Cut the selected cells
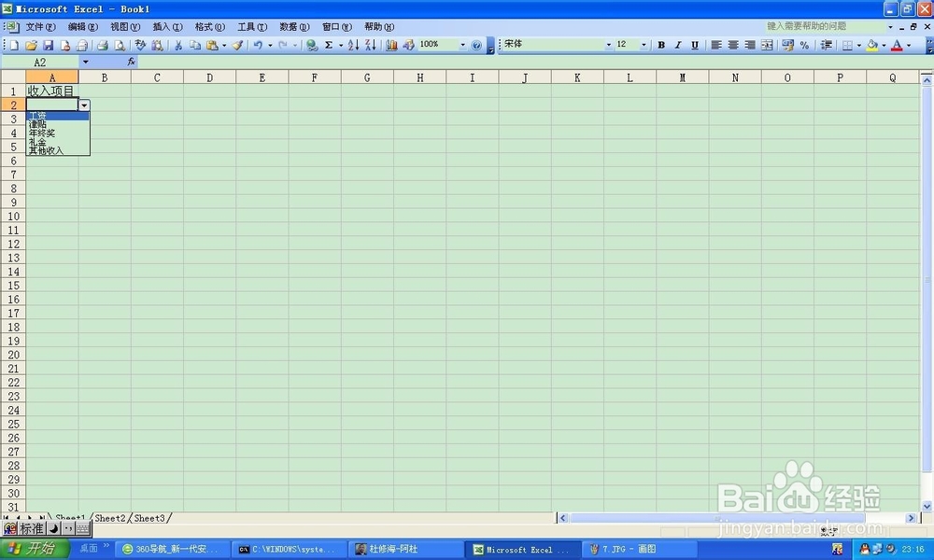The image size is (934, 560). (x=177, y=45)
